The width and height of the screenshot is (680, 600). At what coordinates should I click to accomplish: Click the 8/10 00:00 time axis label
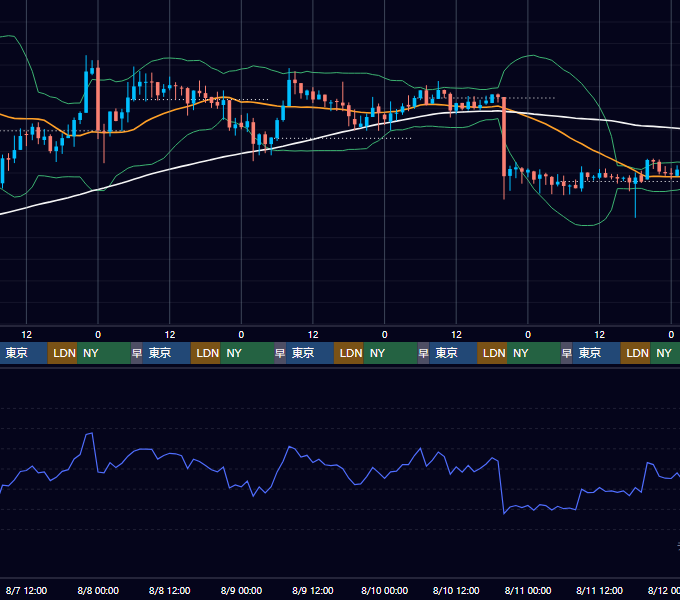[385, 590]
